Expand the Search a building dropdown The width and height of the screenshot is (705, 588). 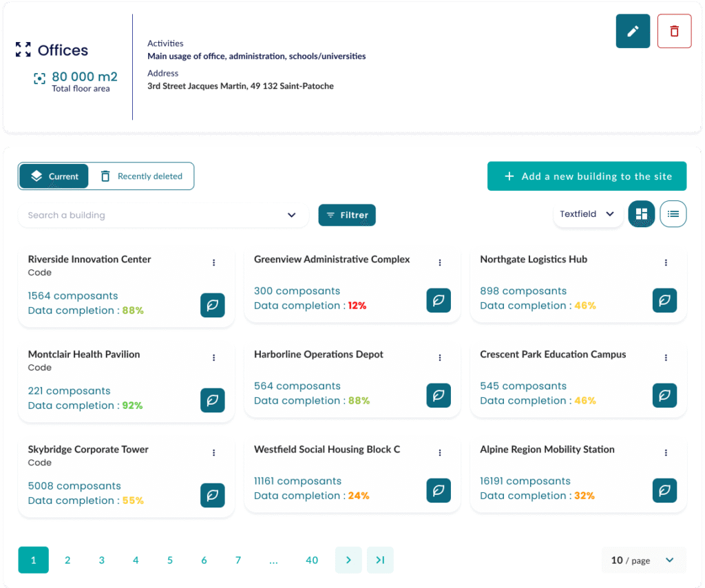click(291, 216)
